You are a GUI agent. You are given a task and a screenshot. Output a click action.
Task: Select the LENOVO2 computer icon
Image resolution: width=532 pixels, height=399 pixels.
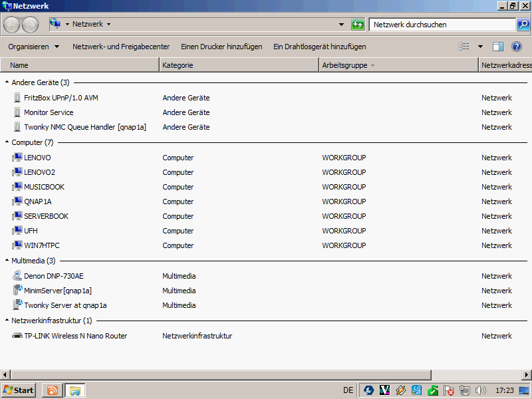17,172
